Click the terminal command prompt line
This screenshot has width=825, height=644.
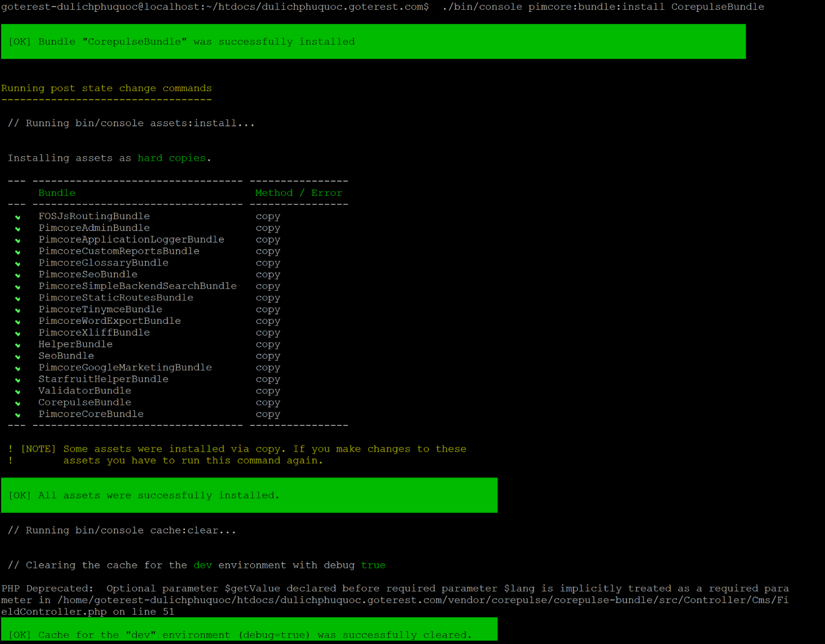[382, 7]
